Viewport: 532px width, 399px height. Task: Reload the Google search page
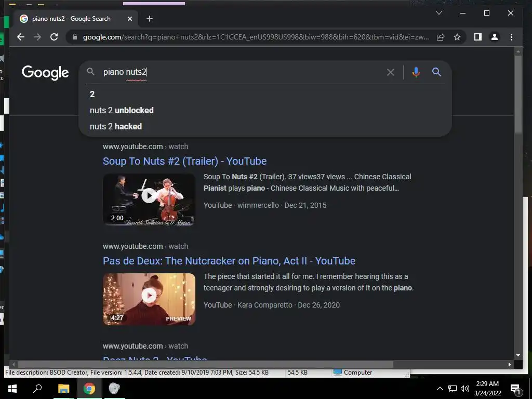point(54,37)
